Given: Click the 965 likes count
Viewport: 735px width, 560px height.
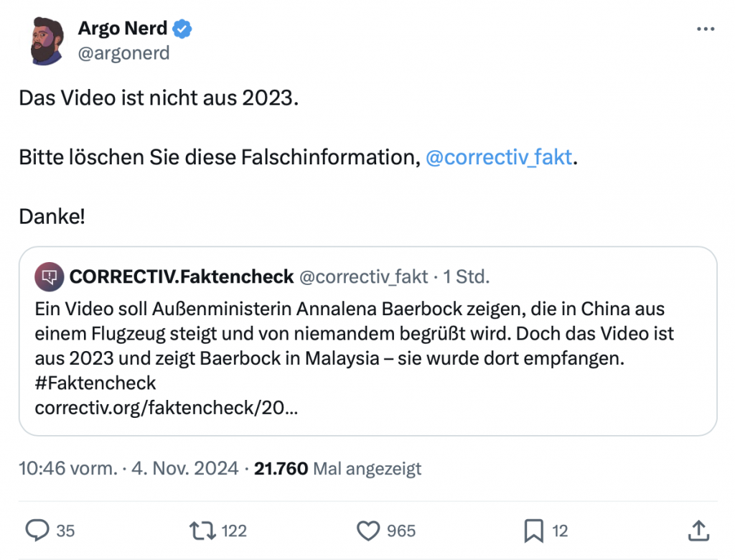Looking at the screenshot, I should click(x=401, y=531).
